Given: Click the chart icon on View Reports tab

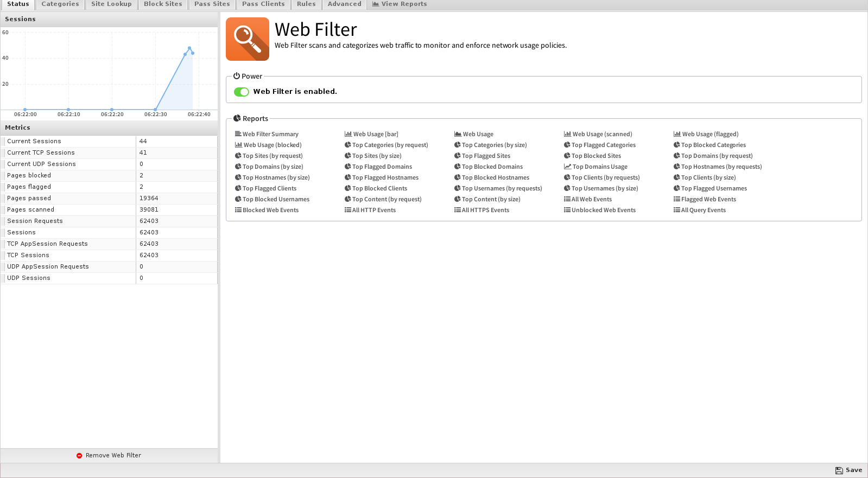Looking at the screenshot, I should pyautogui.click(x=376, y=4).
